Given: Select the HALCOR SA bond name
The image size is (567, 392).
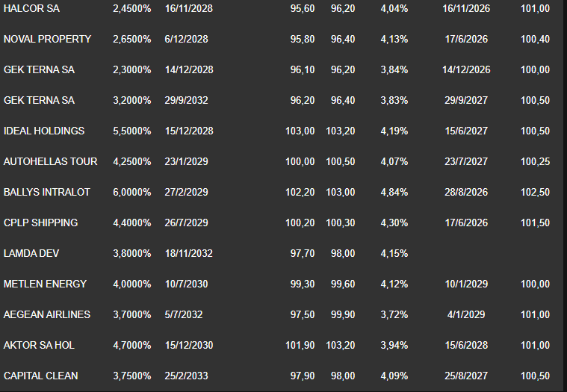Looking at the screenshot, I should (31, 8).
